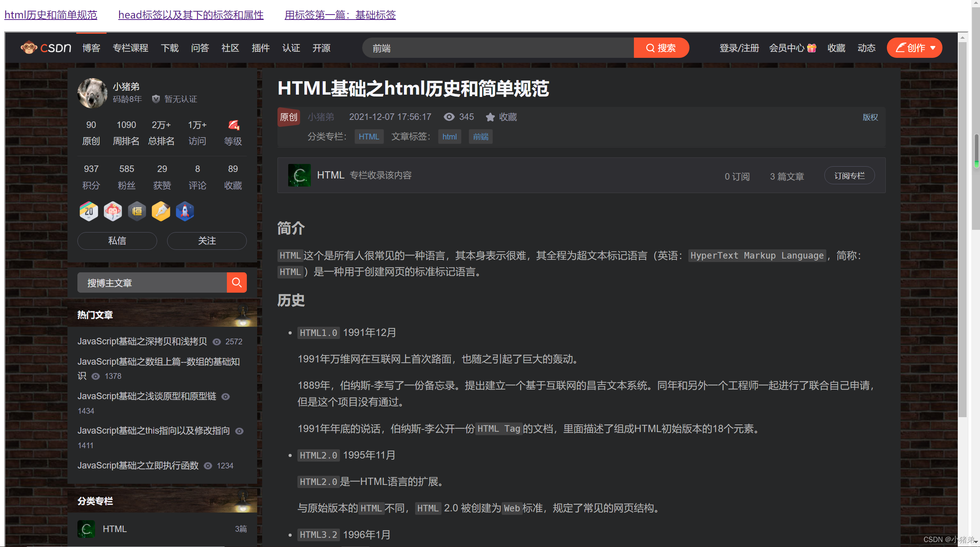Click the eye icon next to view count 345
The width and height of the screenshot is (980, 547).
click(x=449, y=117)
